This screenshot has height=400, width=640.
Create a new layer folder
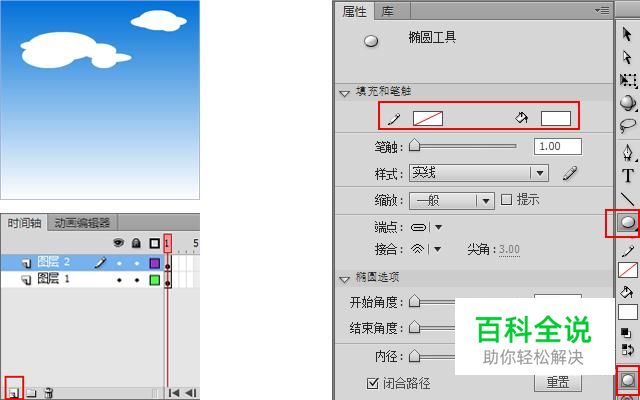coord(31,393)
